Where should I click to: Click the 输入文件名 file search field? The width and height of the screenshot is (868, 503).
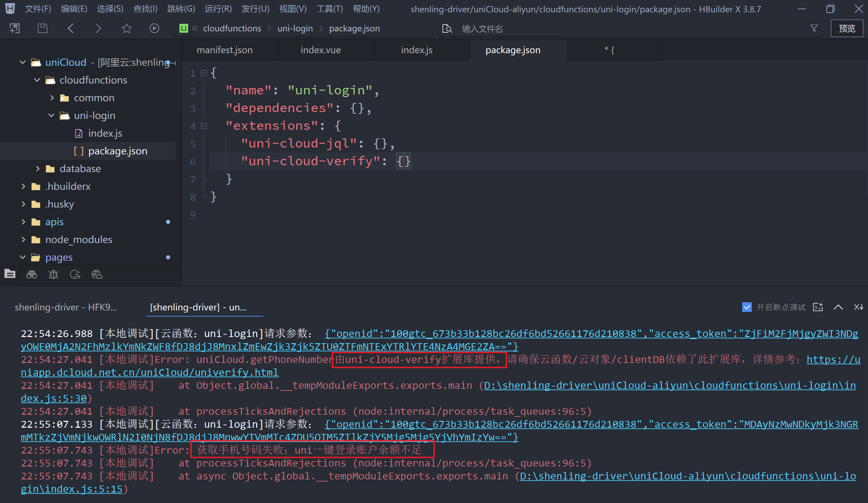point(482,29)
